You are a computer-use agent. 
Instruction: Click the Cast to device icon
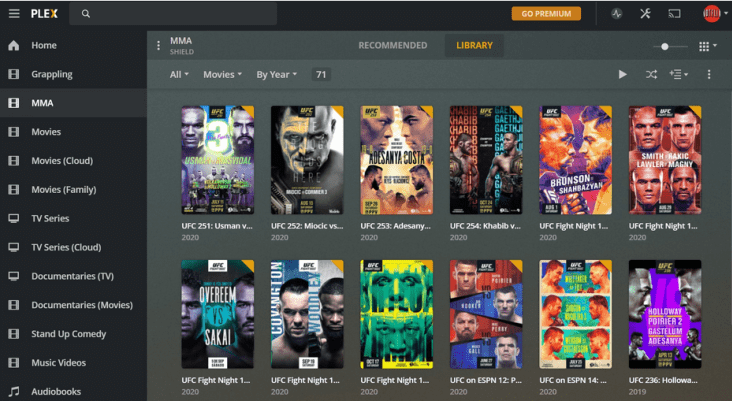click(674, 14)
